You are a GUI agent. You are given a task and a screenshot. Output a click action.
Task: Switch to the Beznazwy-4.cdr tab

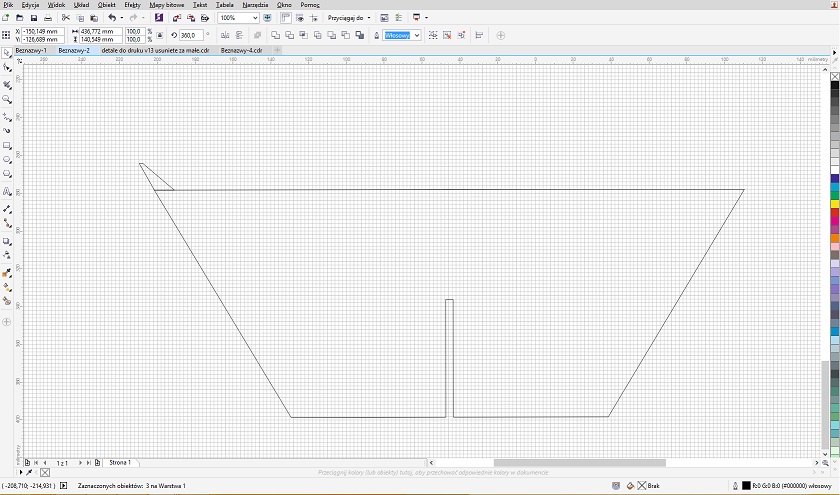[241, 49]
